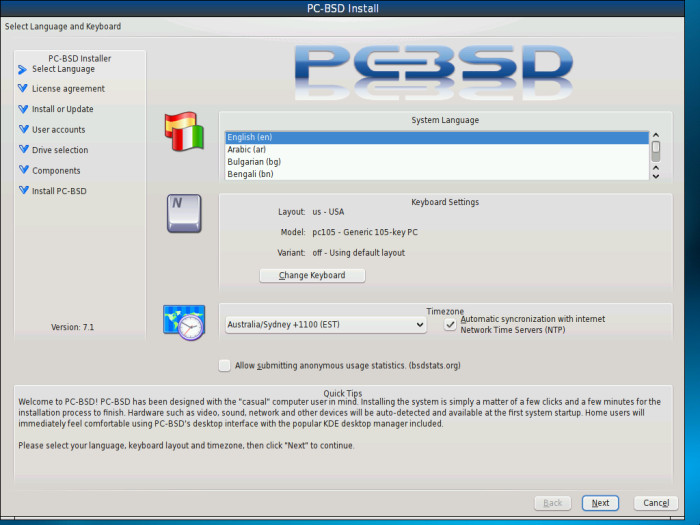Click the System Language heading
Screen dimensions: 700x525
(445, 120)
